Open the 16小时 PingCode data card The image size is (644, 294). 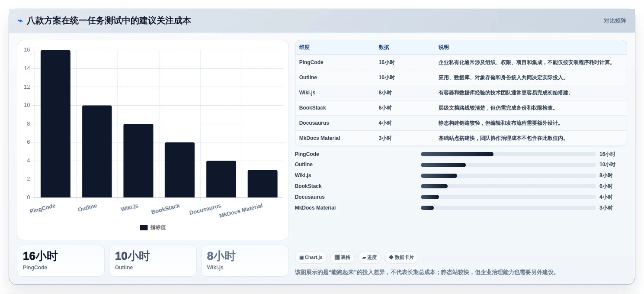[x=61, y=261]
